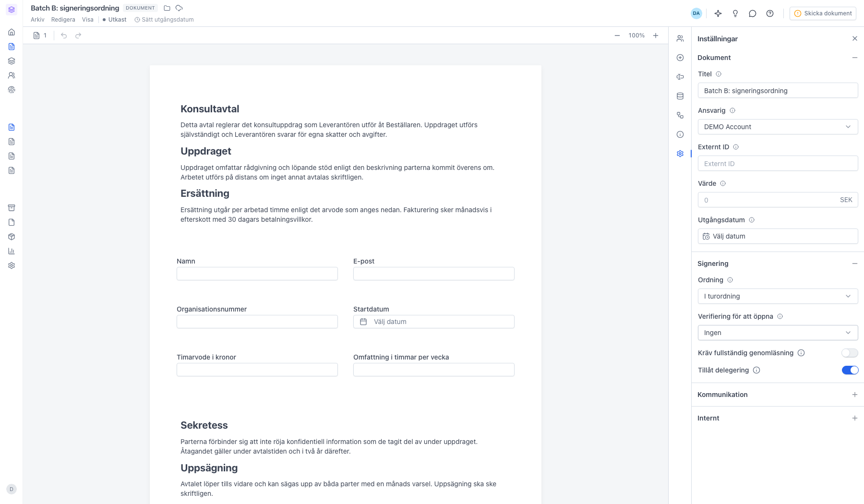This screenshot has height=504, width=864.
Task: Open the contacts people icon in left sidebar
Action: coord(12,75)
